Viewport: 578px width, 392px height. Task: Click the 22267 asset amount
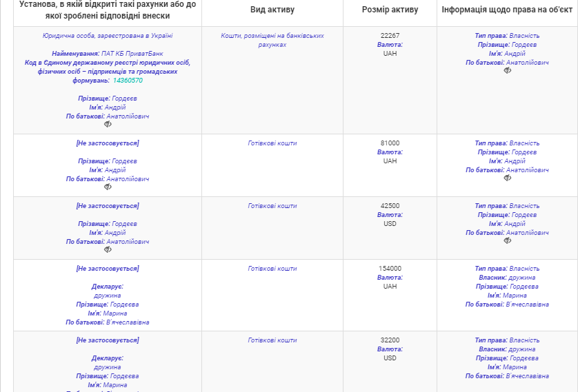pos(390,36)
